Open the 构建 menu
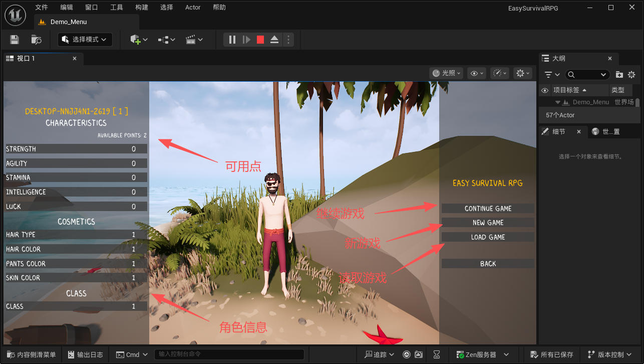This screenshot has height=364, width=644. point(142,8)
